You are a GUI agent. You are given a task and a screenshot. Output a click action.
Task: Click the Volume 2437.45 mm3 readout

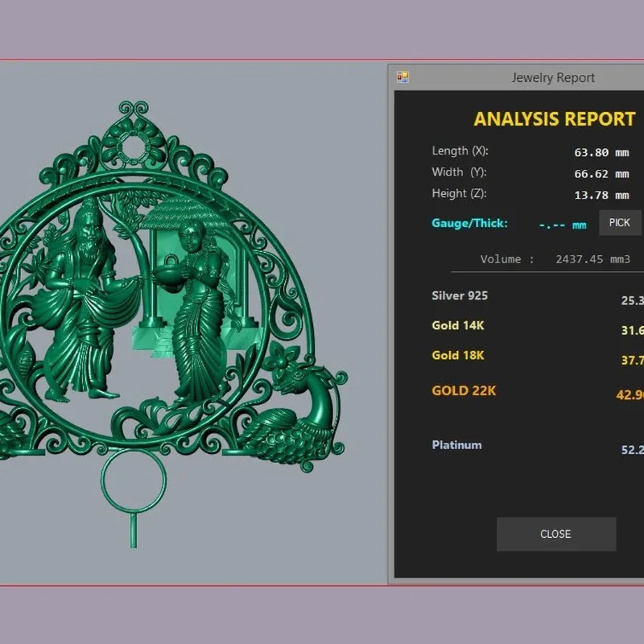pyautogui.click(x=555, y=259)
